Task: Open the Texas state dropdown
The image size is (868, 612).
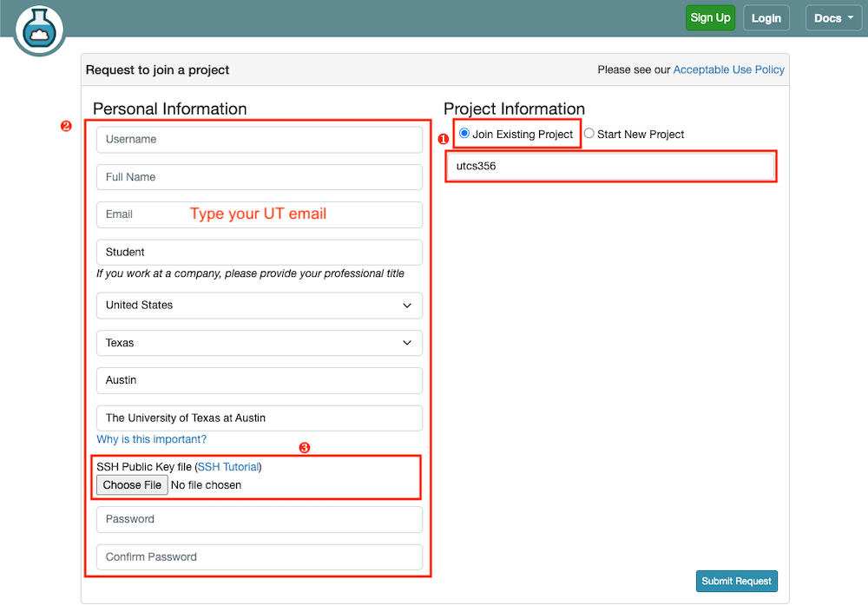Action: 259,343
